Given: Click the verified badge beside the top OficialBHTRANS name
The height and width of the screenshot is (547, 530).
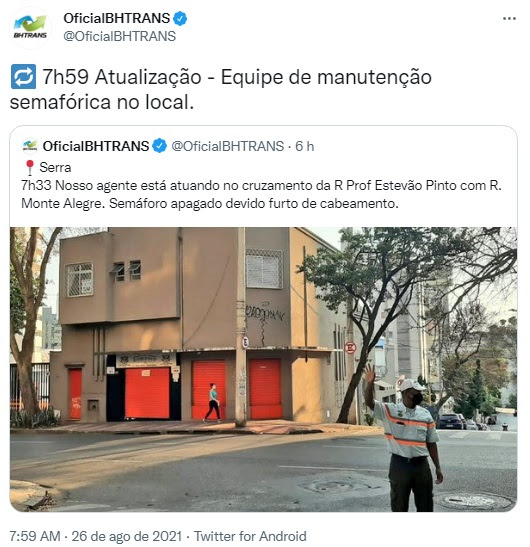Looking at the screenshot, I should click(x=180, y=18).
